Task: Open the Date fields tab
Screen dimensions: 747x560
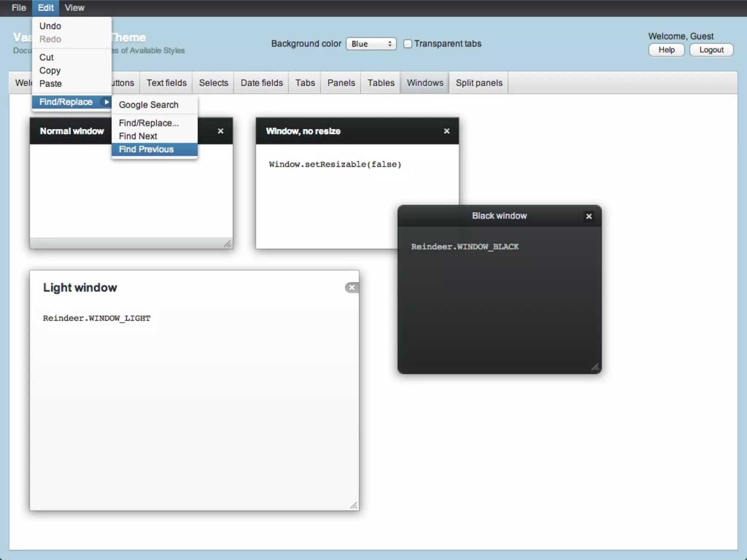Action: point(262,83)
